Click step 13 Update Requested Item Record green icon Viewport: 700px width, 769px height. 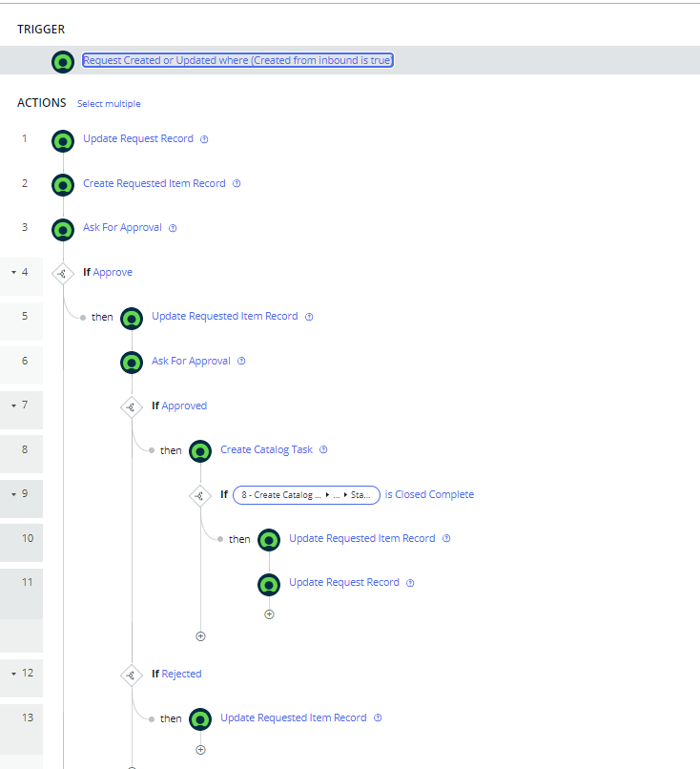point(200,720)
